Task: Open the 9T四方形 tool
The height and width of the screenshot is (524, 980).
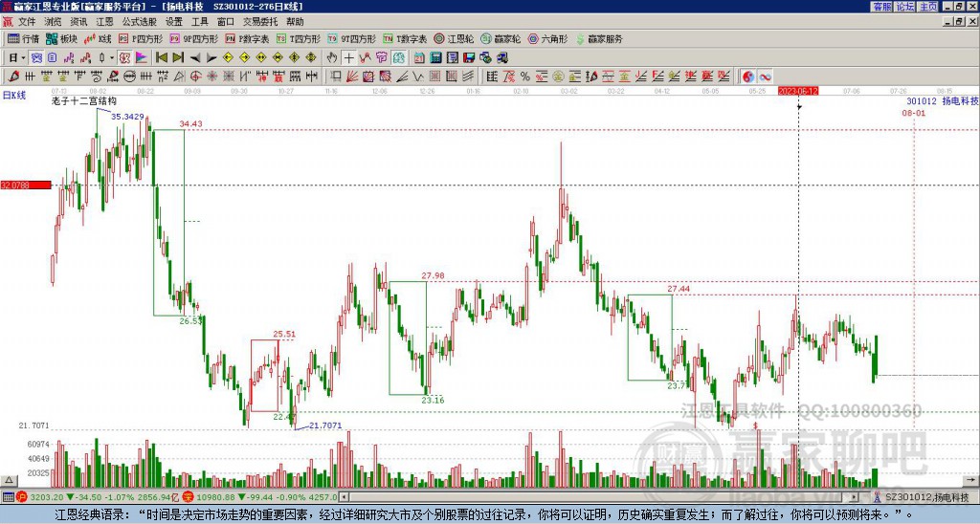Action: (x=352, y=38)
